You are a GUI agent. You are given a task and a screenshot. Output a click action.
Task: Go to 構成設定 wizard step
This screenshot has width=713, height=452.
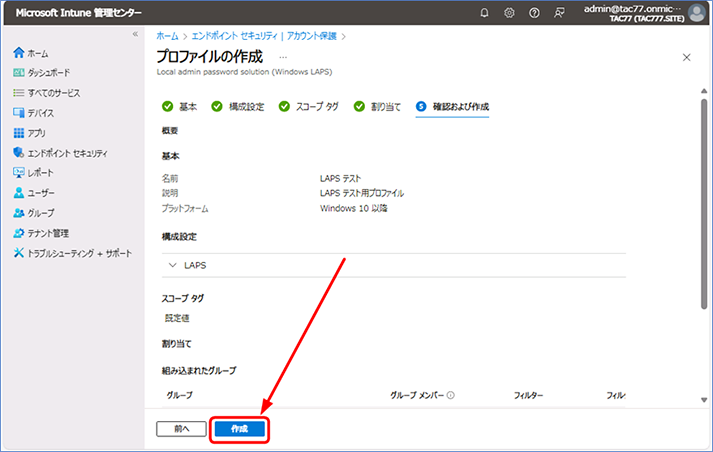point(237,106)
